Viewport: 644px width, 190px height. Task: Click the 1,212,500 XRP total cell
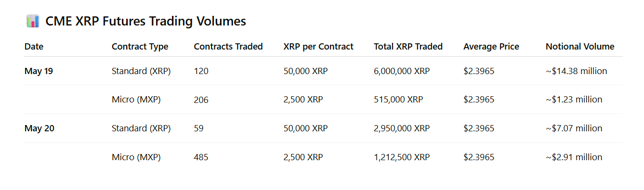[402, 157]
